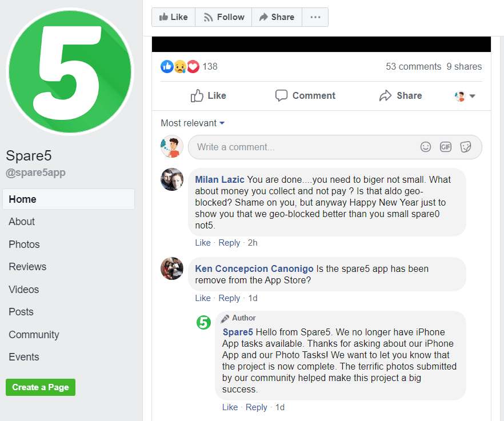The width and height of the screenshot is (504, 421).
Task: Open the commenting-as profile selector dropdown
Action: [465, 96]
